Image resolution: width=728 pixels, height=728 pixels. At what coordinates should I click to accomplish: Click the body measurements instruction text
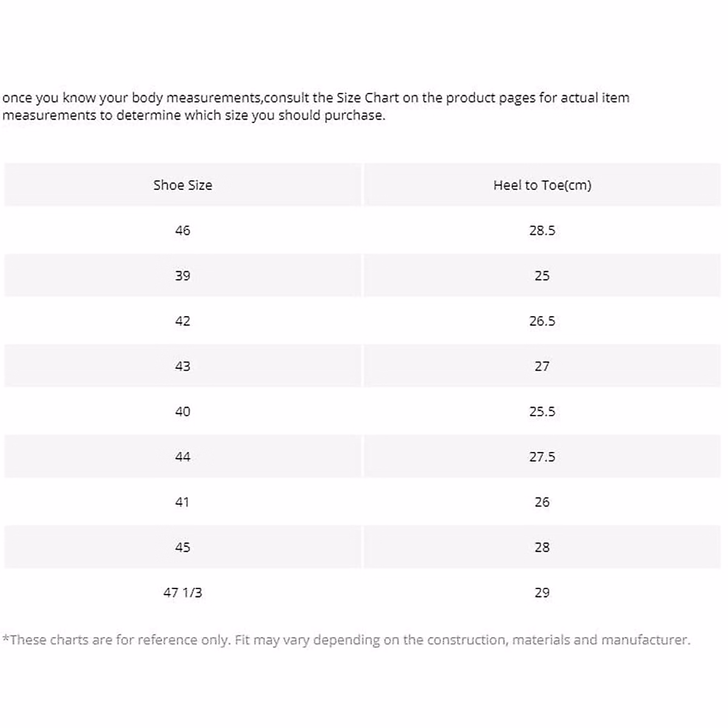pyautogui.click(x=315, y=106)
